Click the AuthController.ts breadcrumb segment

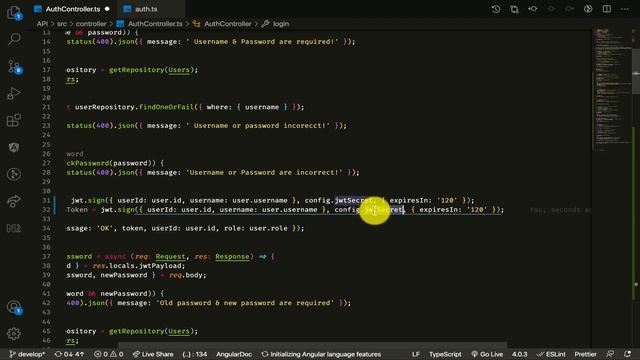[x=155, y=24]
